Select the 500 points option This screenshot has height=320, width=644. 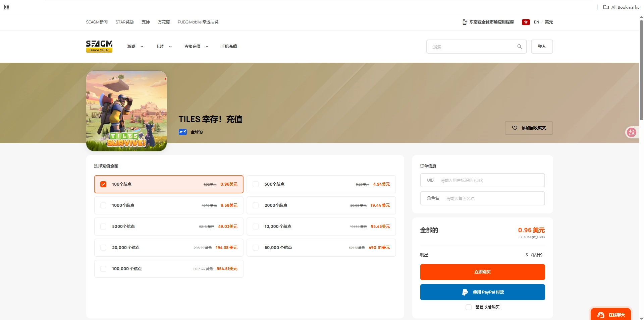pyautogui.click(x=321, y=184)
